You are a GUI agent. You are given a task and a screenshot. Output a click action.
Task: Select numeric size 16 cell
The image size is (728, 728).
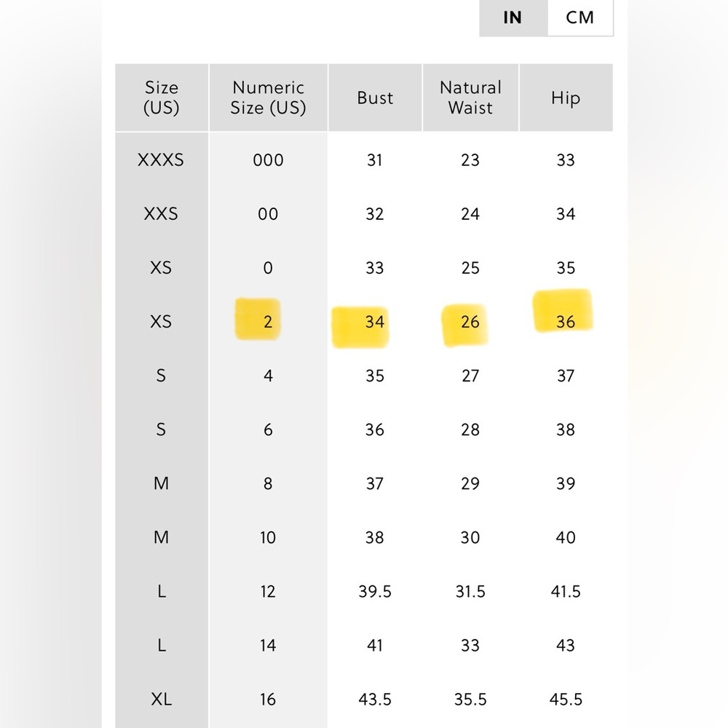268,699
